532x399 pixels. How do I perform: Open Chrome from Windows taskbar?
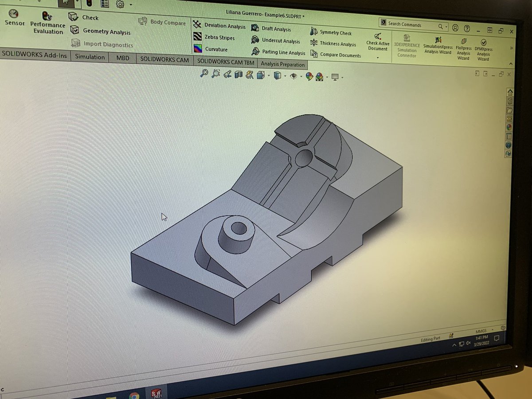click(x=134, y=395)
